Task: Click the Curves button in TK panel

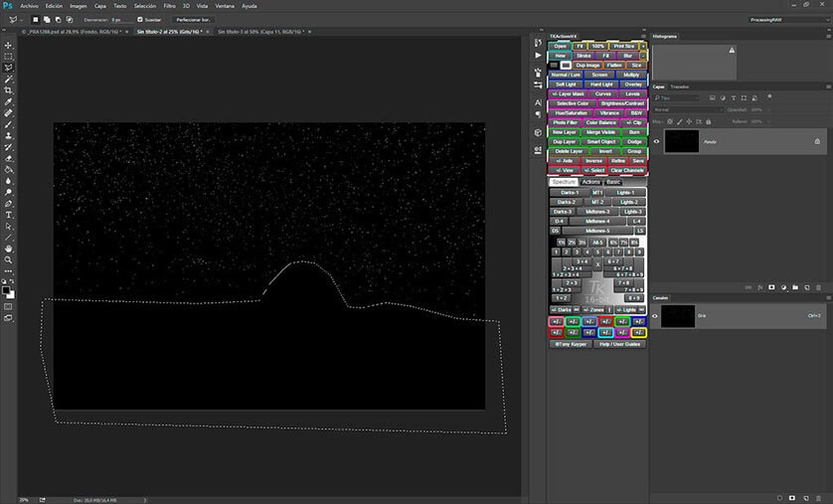Action: pyautogui.click(x=602, y=94)
